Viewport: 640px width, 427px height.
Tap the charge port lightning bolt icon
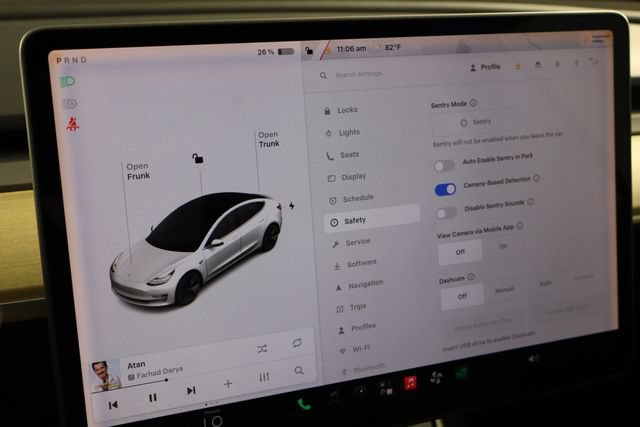click(291, 206)
